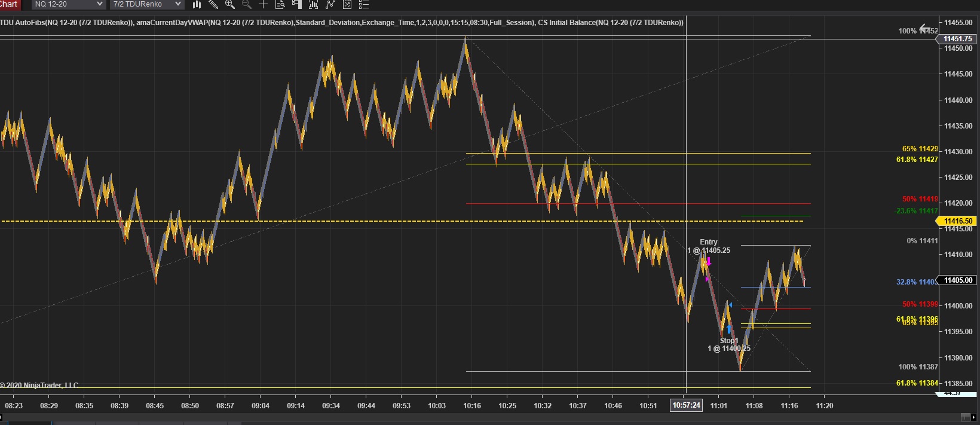Click the 11:20 time axis label

point(825,406)
